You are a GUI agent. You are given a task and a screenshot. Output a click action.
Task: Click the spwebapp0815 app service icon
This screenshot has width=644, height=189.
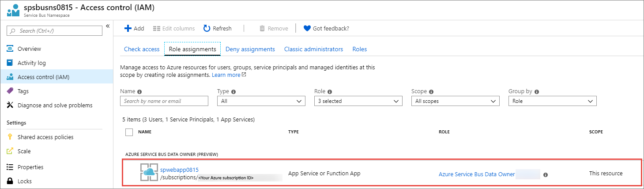149,172
